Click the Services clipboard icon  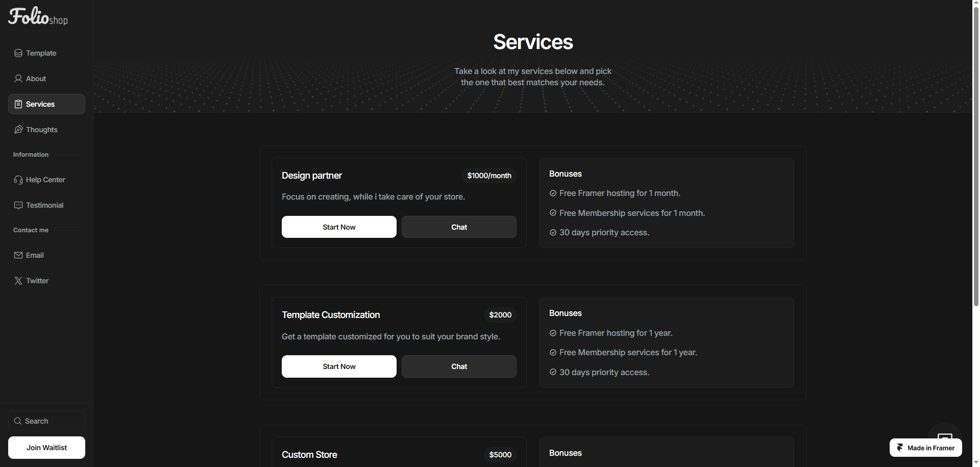pyautogui.click(x=18, y=104)
